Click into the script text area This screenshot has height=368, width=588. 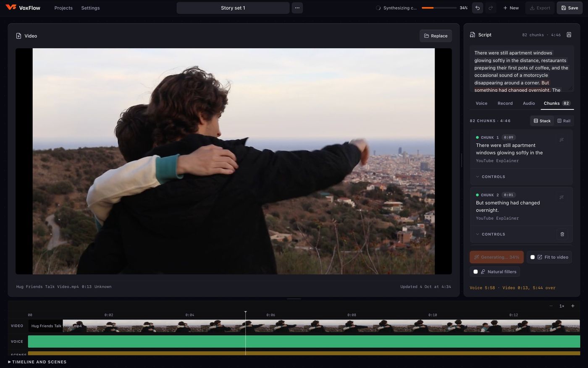(x=522, y=68)
